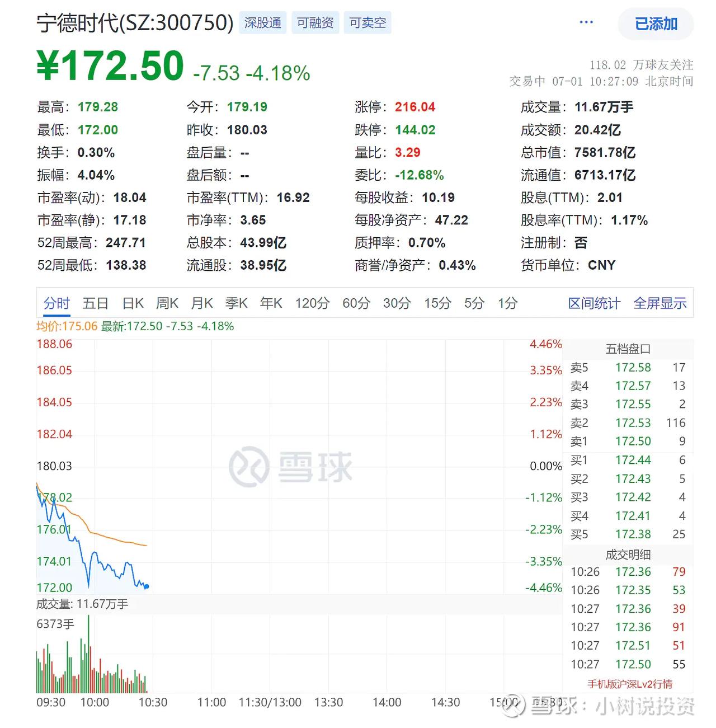Click the 成交额 value 20.42亿
The width and height of the screenshot is (716, 728).
pos(597,130)
